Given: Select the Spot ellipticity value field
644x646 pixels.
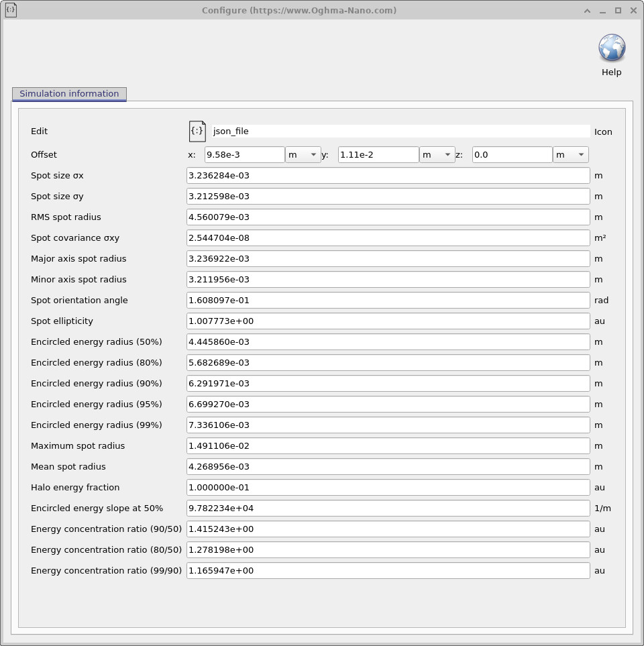Looking at the screenshot, I should click(x=387, y=321).
